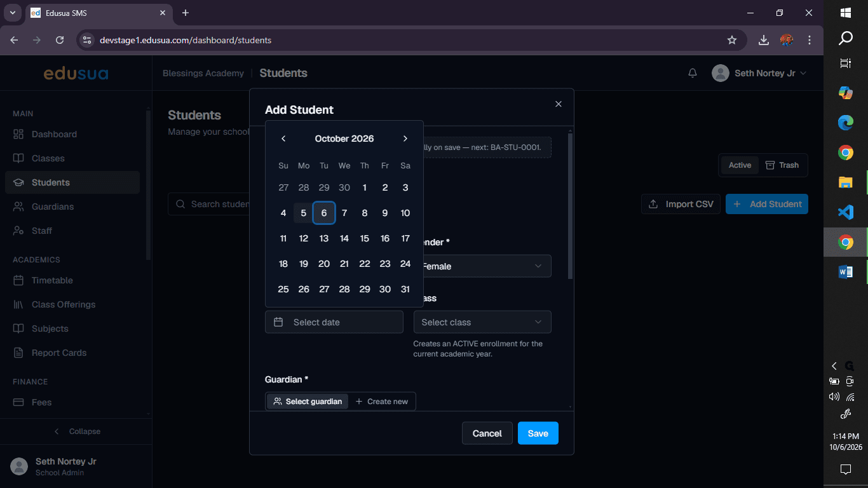Switch to Active view
The height and width of the screenshot is (488, 868).
(x=740, y=165)
